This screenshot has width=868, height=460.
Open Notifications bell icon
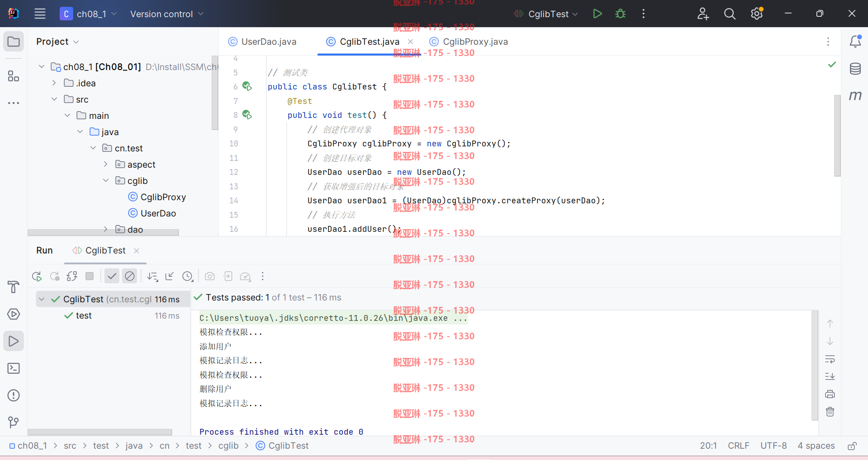(x=855, y=42)
